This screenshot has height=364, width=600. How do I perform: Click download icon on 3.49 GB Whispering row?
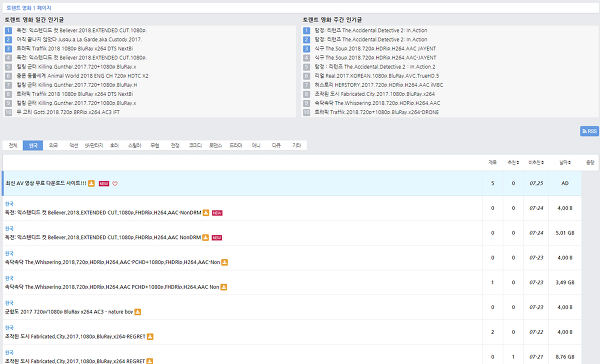click(224, 287)
